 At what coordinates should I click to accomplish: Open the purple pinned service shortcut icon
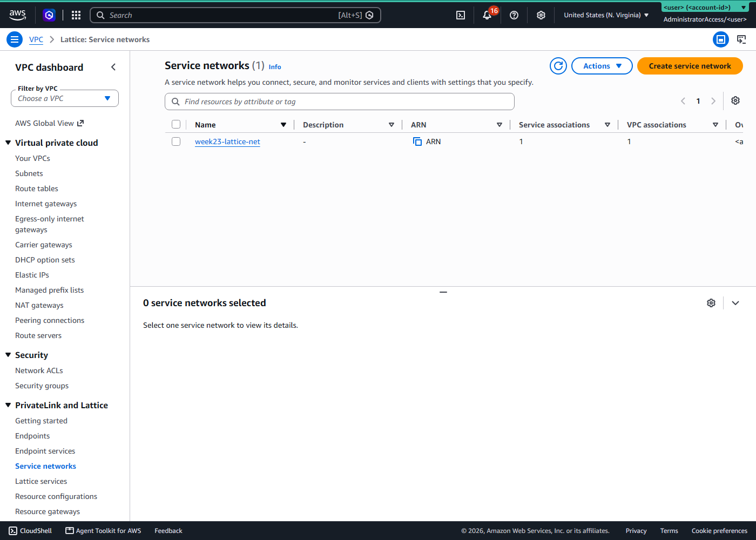pos(49,15)
